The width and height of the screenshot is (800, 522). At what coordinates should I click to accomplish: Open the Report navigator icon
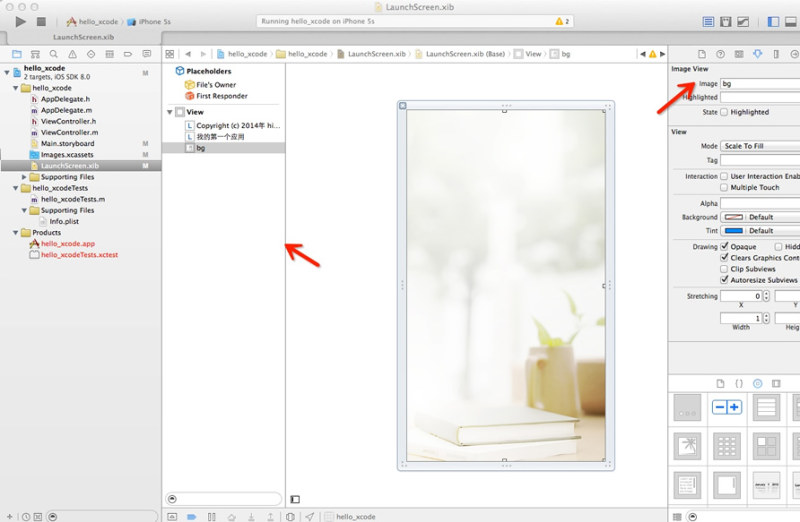tap(146, 54)
